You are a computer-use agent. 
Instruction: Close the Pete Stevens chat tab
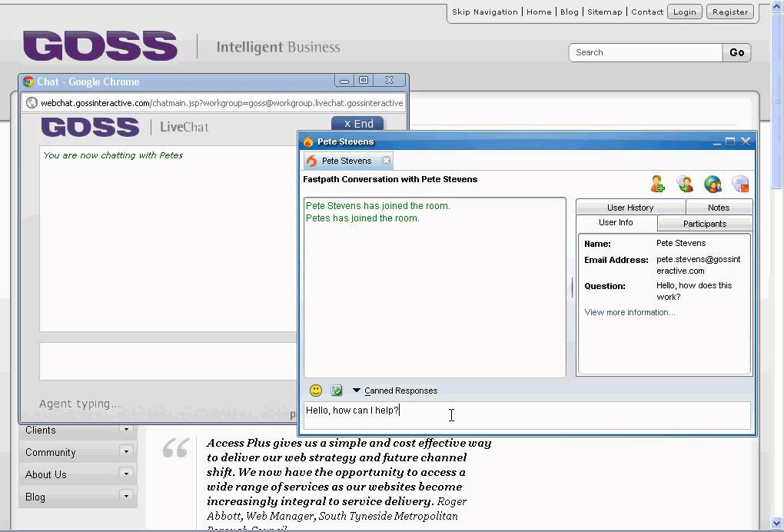click(x=386, y=160)
